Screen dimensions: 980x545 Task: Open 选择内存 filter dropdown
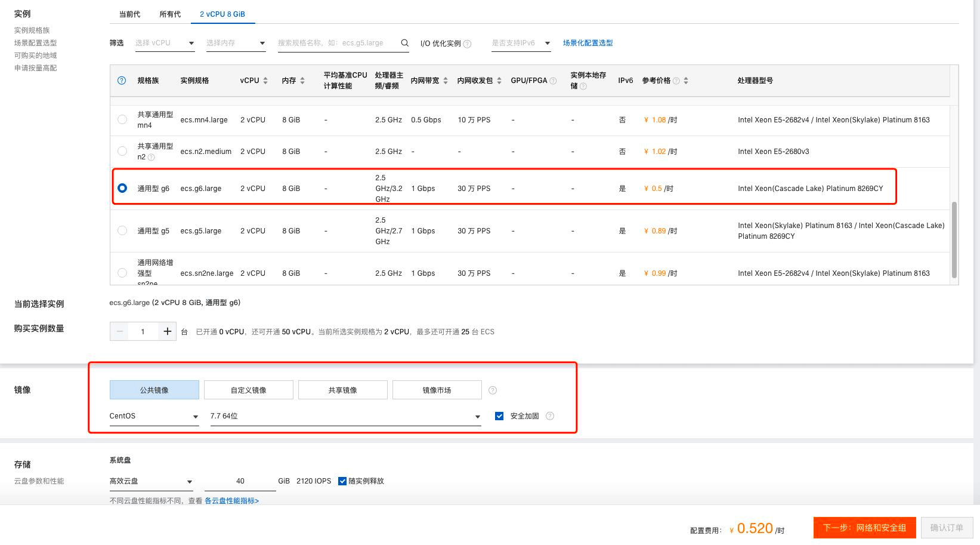point(236,43)
